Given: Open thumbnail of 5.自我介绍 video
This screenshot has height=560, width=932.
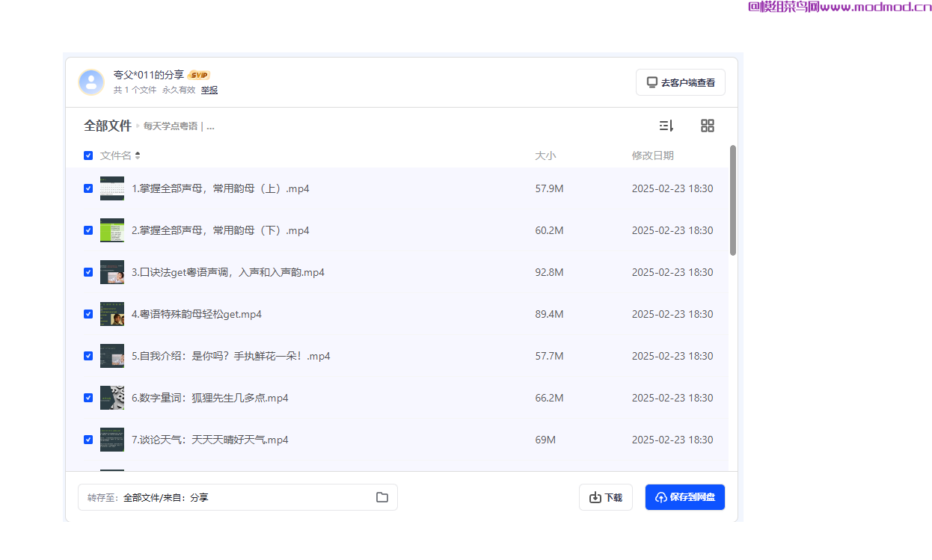Looking at the screenshot, I should click(112, 356).
